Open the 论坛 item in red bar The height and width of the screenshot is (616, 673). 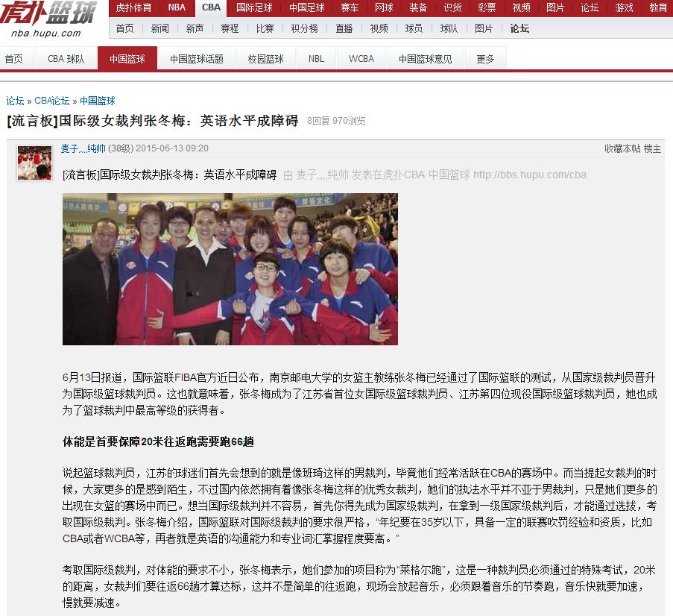tap(590, 7)
